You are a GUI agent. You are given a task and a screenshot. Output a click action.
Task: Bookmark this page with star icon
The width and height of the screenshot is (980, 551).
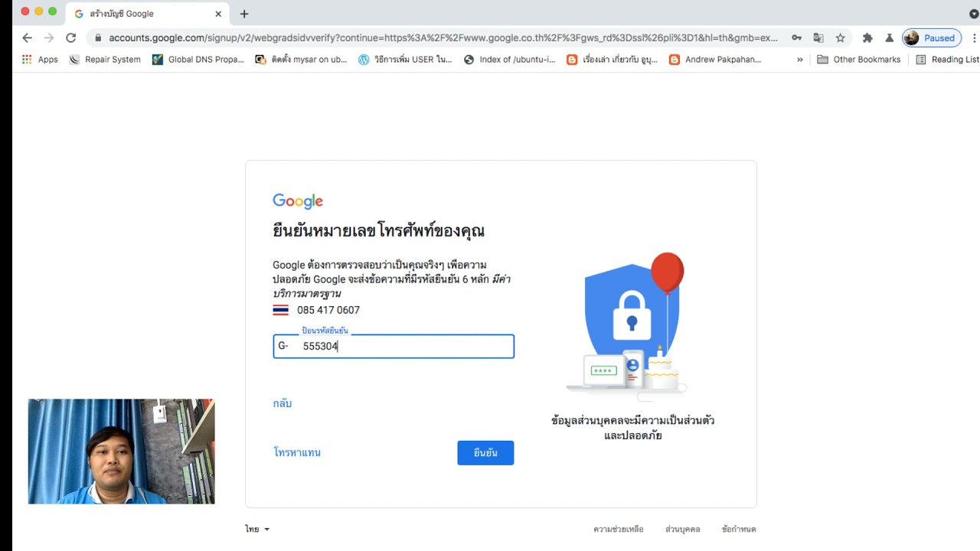pos(840,37)
